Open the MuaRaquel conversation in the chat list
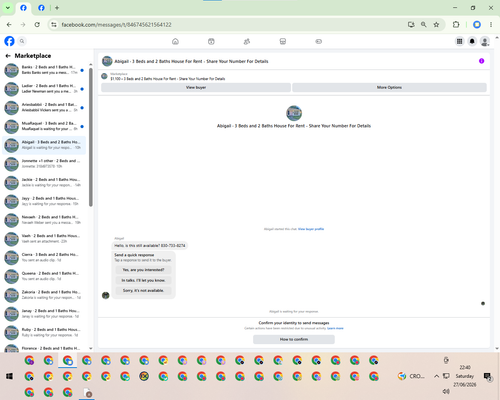500x400 pixels. (x=44, y=126)
